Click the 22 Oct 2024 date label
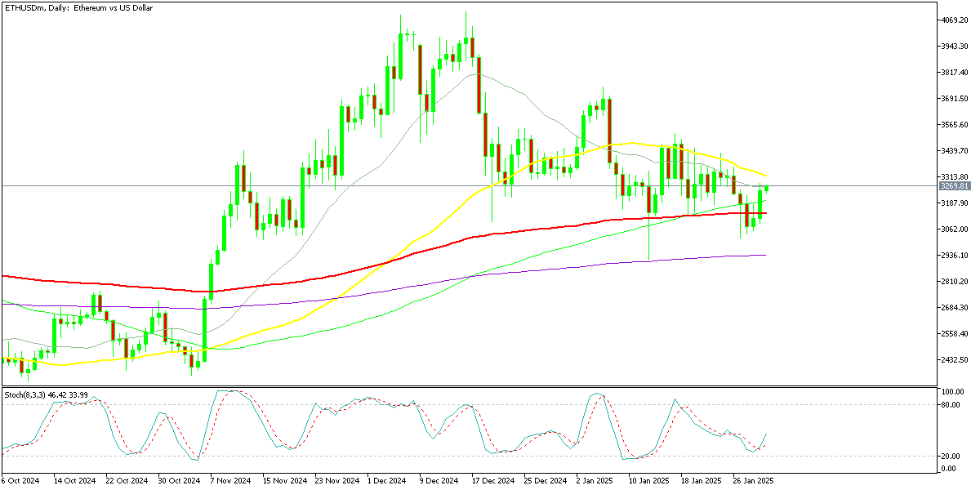Image resolution: width=980 pixels, height=490 pixels. click(127, 481)
